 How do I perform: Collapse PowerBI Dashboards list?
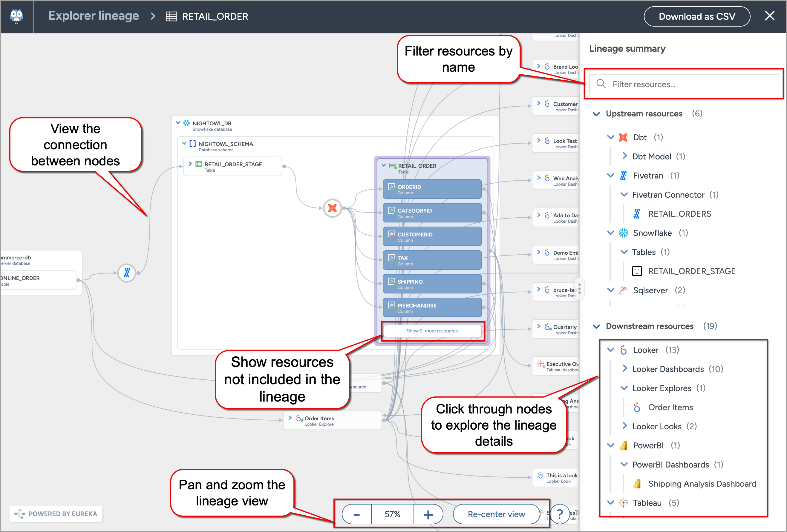click(x=624, y=464)
